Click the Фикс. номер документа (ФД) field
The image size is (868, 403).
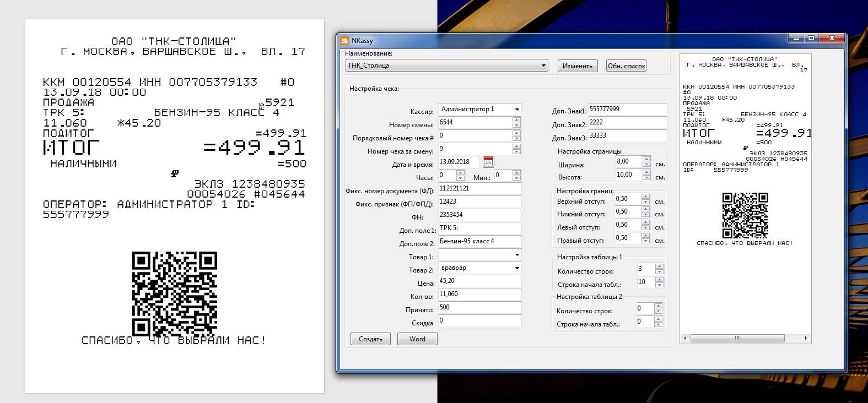pyautogui.click(x=480, y=189)
